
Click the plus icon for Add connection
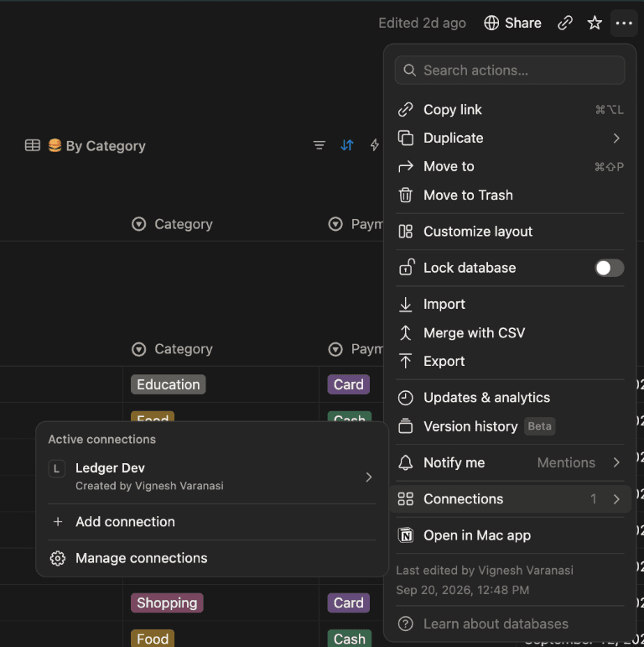tap(58, 522)
